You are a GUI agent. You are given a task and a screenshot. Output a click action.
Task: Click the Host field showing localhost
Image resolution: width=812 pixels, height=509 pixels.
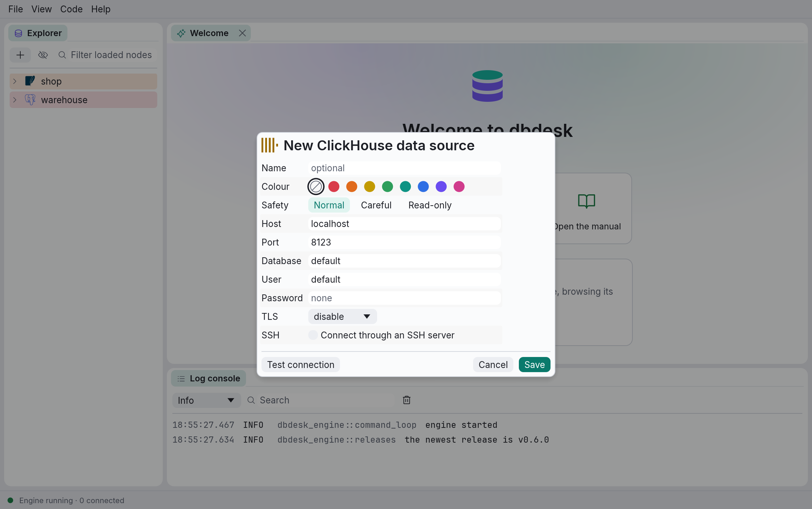coord(404,224)
